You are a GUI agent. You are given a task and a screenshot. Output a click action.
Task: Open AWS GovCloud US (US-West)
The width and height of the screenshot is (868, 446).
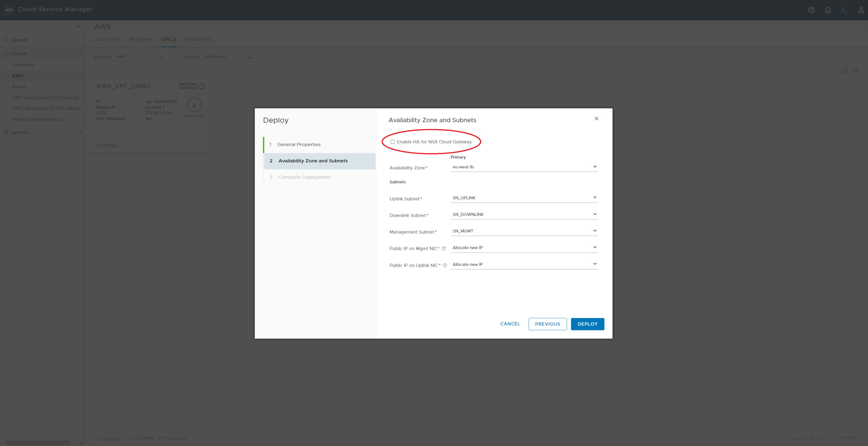(46, 108)
